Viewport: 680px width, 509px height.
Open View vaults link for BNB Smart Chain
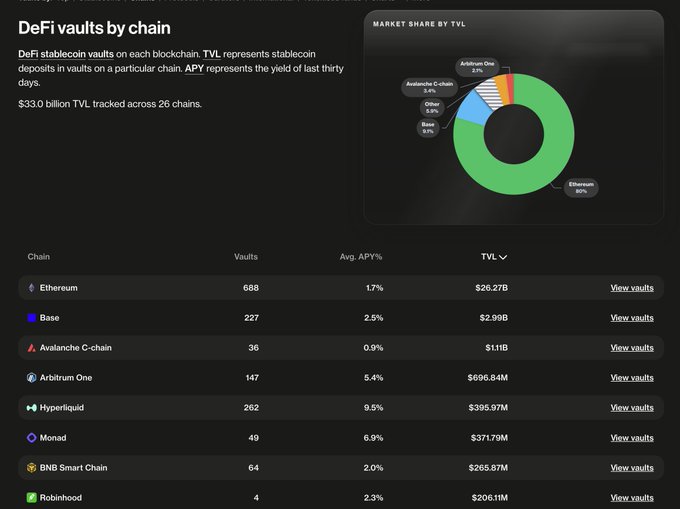[632, 468]
